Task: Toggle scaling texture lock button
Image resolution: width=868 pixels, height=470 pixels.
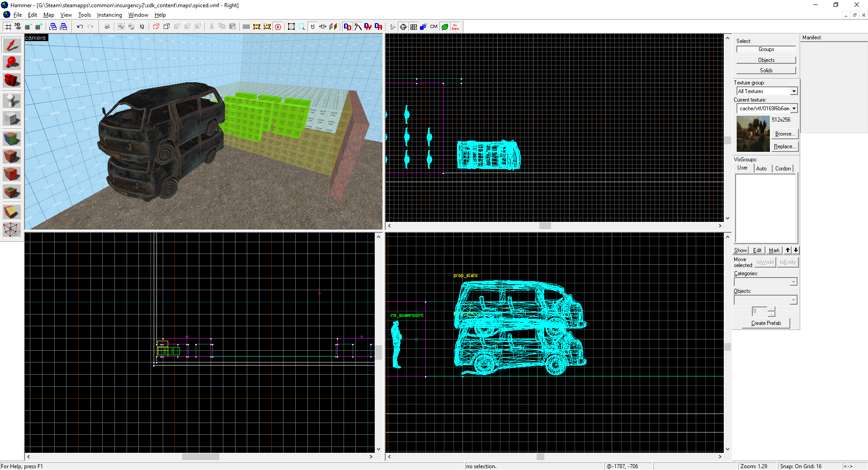Action: pos(323,27)
